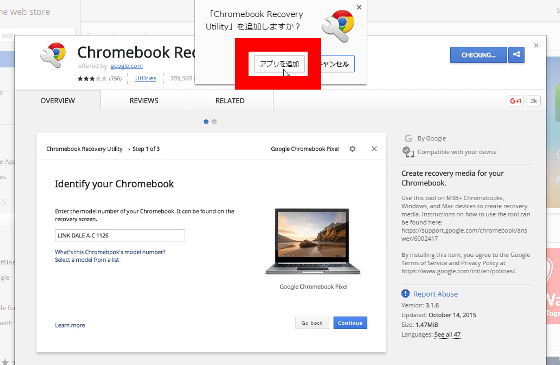
Task: Click the 'Create recovery media for your Chromebook.' text
Action: coord(452,178)
